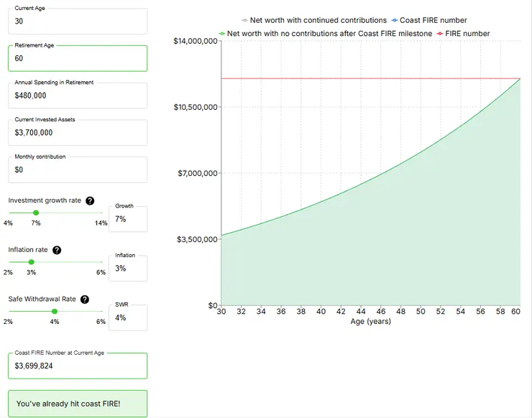Click the Monthly contribution input field
This screenshot has width=532, height=418.
(x=77, y=170)
